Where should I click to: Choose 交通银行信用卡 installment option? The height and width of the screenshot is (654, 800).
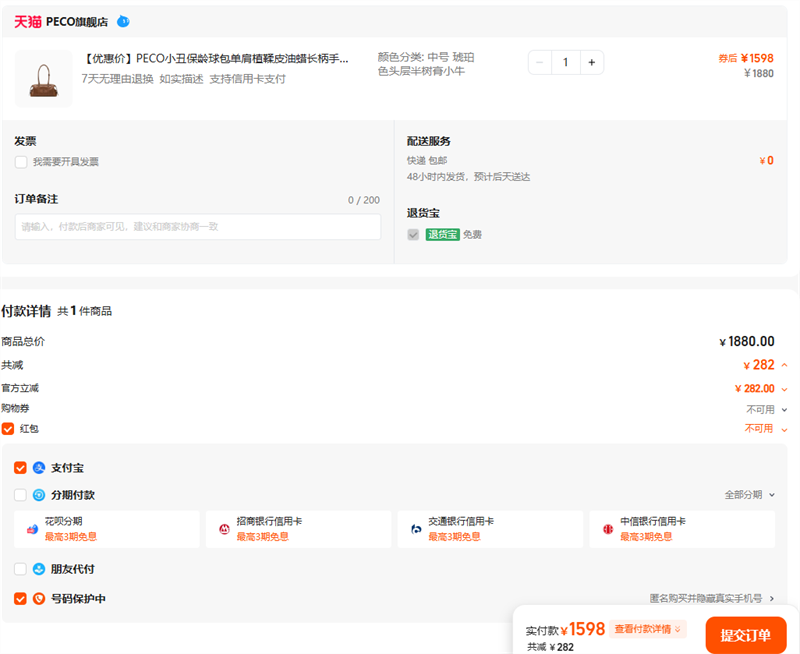[491, 529]
